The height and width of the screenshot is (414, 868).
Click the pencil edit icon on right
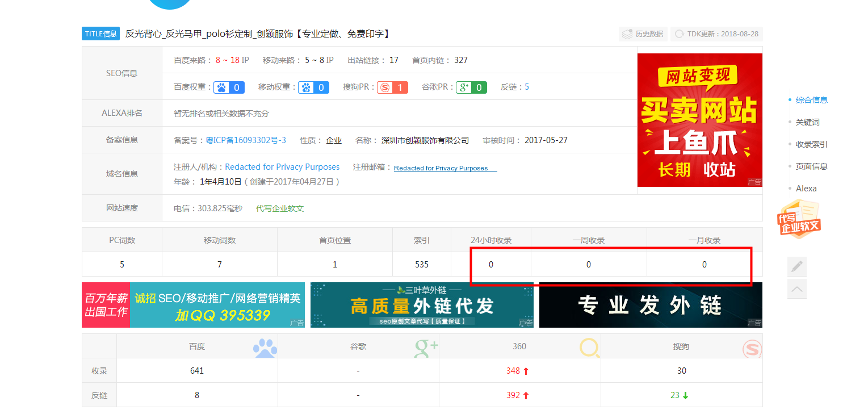tap(796, 266)
